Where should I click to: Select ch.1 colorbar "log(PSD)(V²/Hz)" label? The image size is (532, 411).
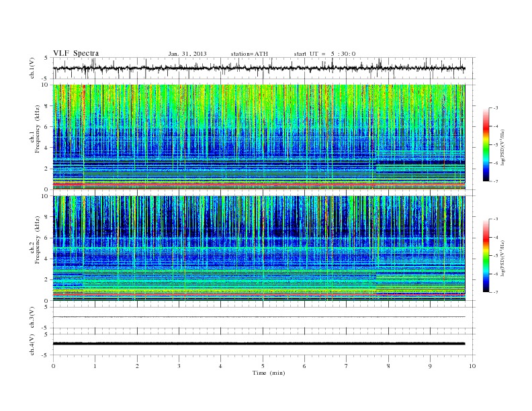click(x=502, y=147)
